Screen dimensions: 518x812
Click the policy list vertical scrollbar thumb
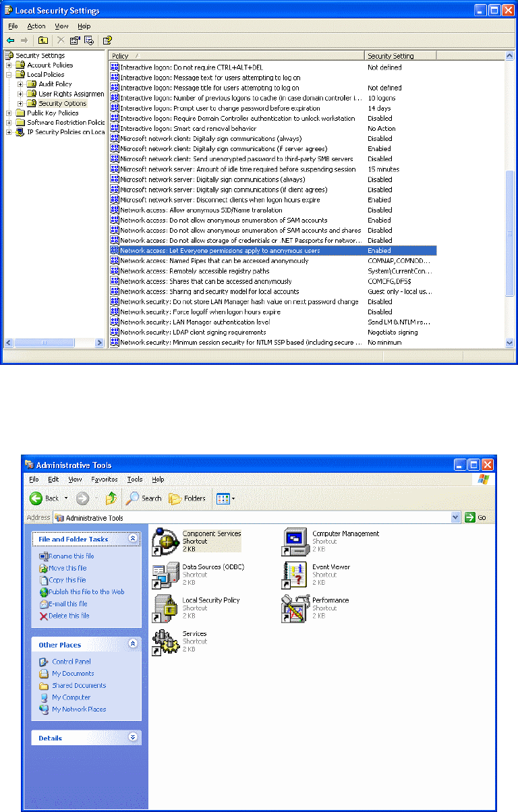[x=510, y=233]
